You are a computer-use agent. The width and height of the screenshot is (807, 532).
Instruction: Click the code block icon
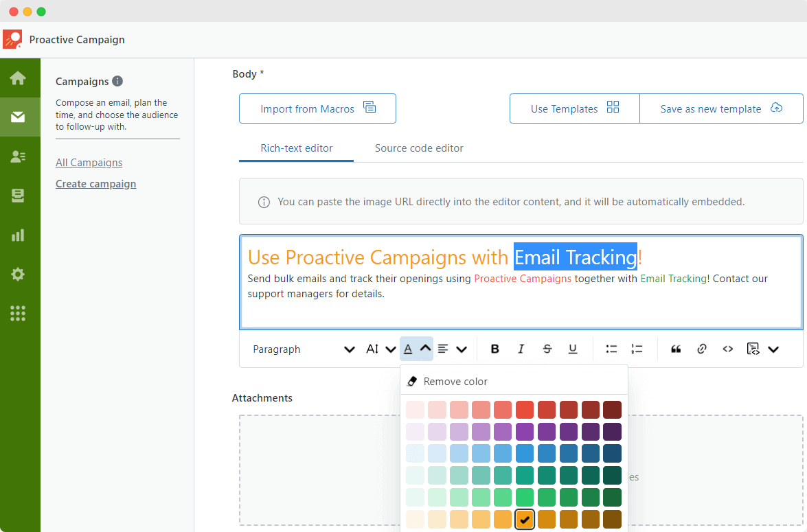753,349
